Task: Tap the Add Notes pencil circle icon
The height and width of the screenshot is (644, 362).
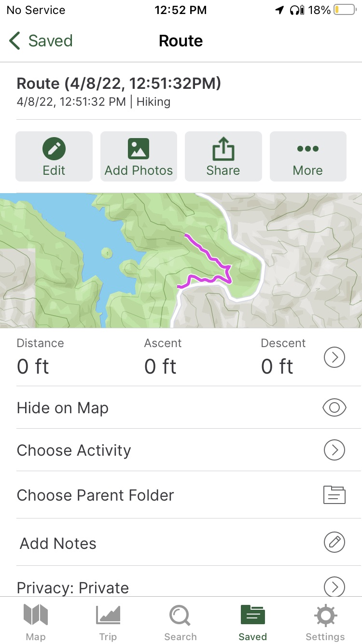Action: (x=334, y=543)
